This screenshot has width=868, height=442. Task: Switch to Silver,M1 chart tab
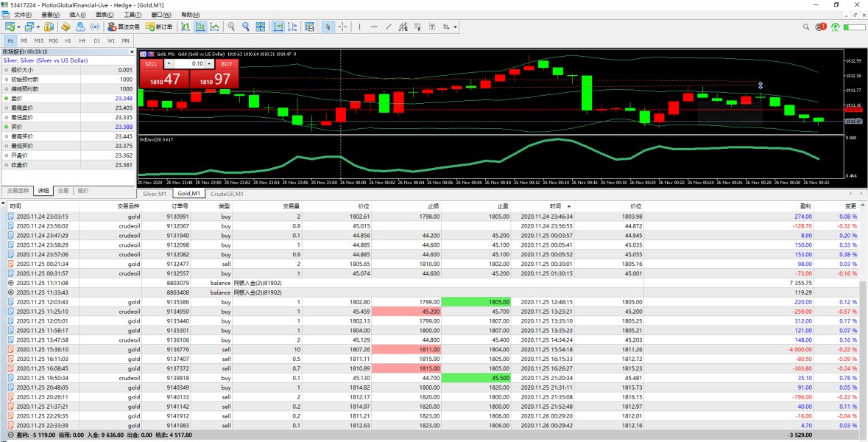point(155,194)
